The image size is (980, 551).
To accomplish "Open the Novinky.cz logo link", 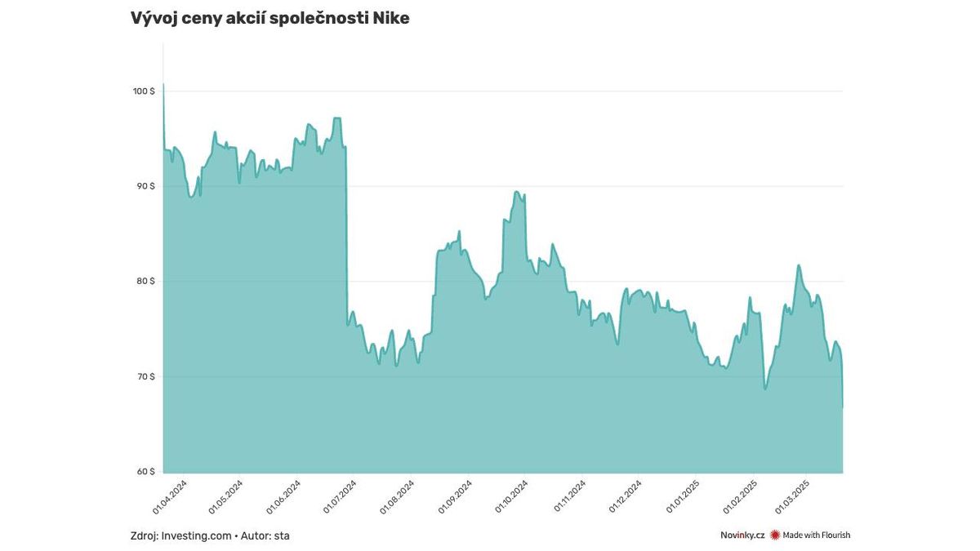I will [x=742, y=535].
